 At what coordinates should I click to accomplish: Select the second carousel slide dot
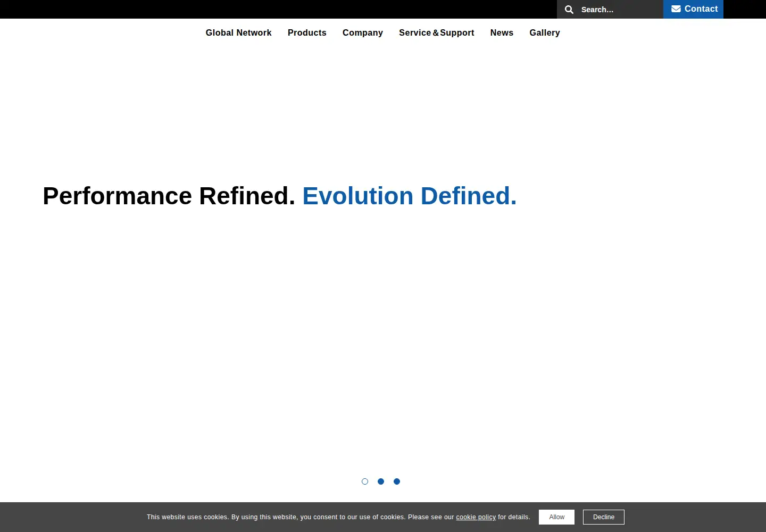point(381,481)
